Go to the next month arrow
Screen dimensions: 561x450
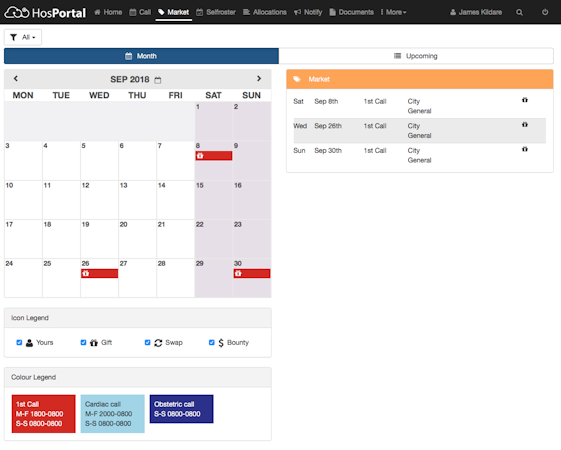tap(259, 79)
